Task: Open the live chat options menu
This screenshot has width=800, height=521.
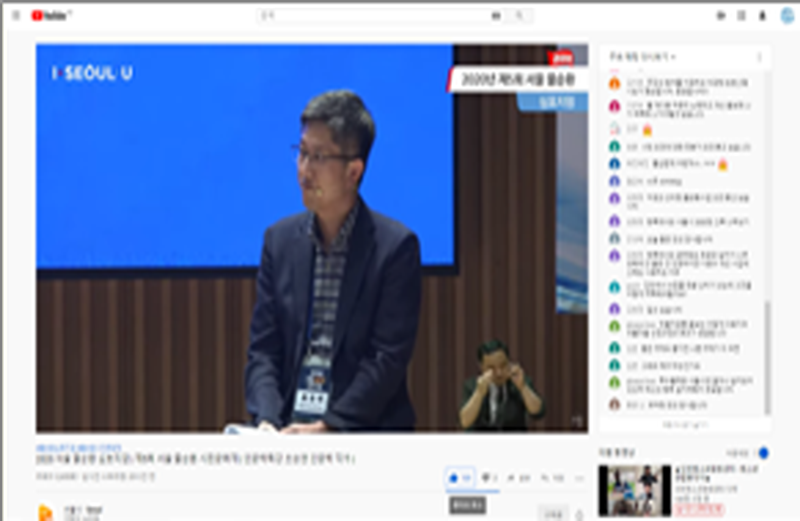Action: coord(759,56)
